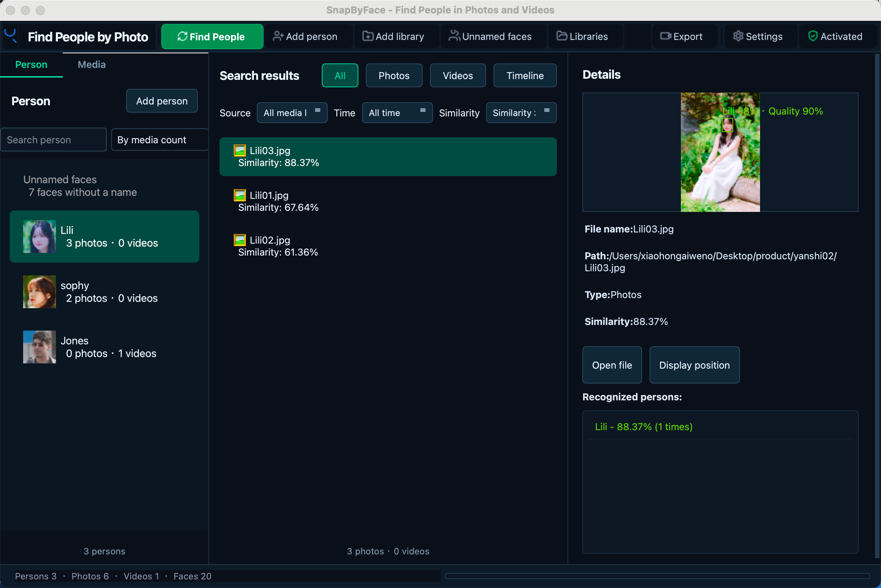Switch to the Timeline view tab
The image size is (881, 588).
click(x=525, y=75)
